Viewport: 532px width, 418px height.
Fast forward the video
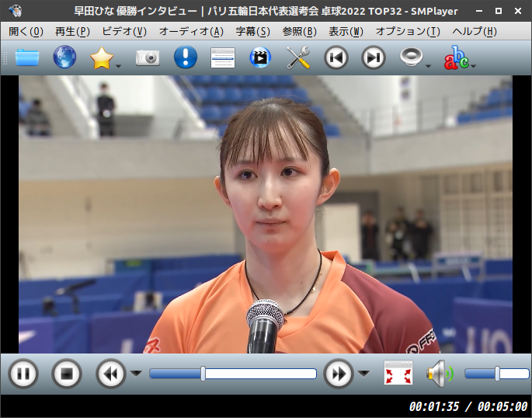click(x=338, y=374)
